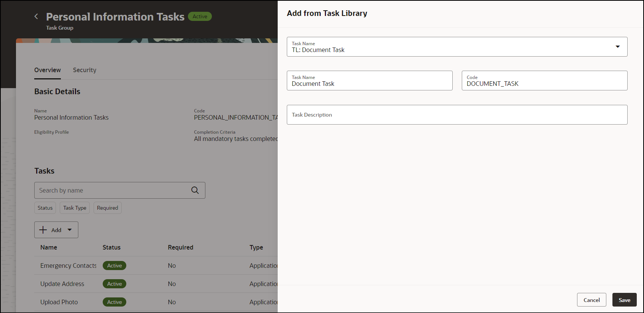Click the plus icon on Add button
Image resolution: width=644 pixels, height=313 pixels.
pyautogui.click(x=43, y=230)
